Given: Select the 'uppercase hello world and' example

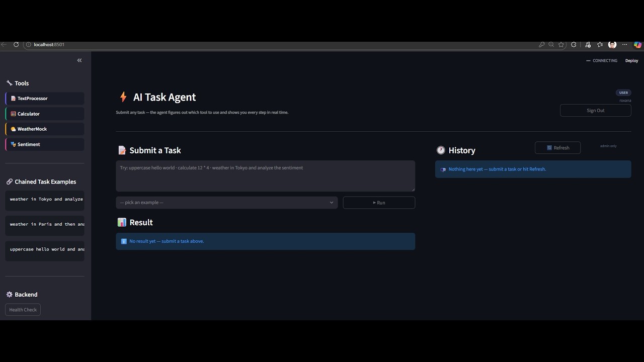Looking at the screenshot, I should [x=45, y=250].
